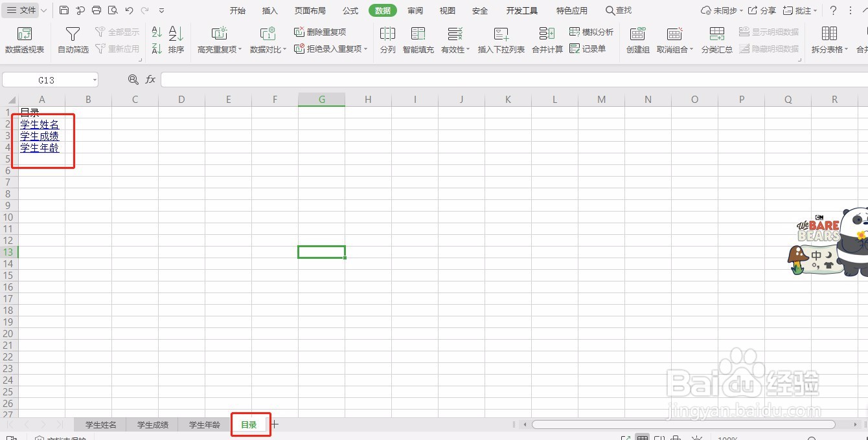The height and width of the screenshot is (440, 868).
Task: Click the 学生年龄 hyperlink in cell A4
Action: click(40, 148)
